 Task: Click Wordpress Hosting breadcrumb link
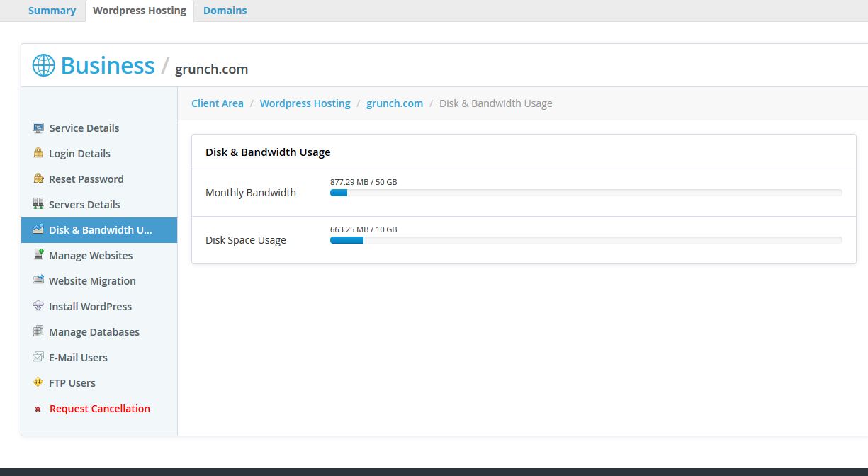pyautogui.click(x=305, y=103)
